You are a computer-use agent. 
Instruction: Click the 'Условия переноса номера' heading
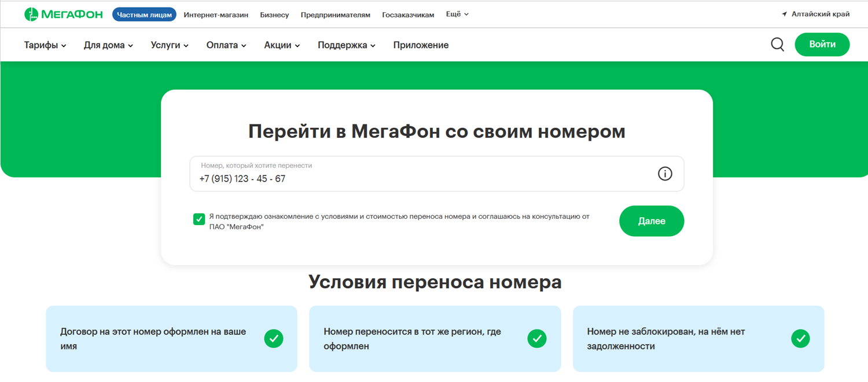point(435,282)
